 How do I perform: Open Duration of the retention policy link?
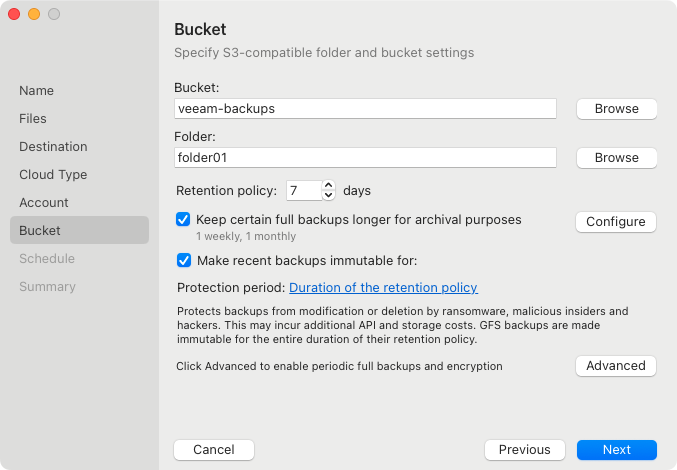383,288
